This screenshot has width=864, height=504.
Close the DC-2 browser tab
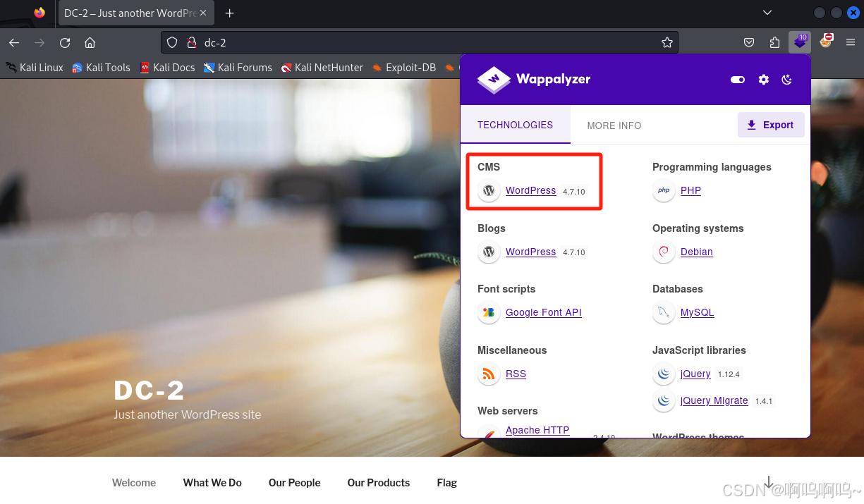pos(203,13)
